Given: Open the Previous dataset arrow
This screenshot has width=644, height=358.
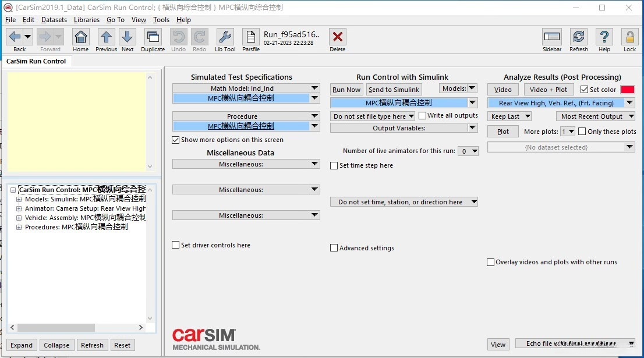Looking at the screenshot, I should 106,37.
